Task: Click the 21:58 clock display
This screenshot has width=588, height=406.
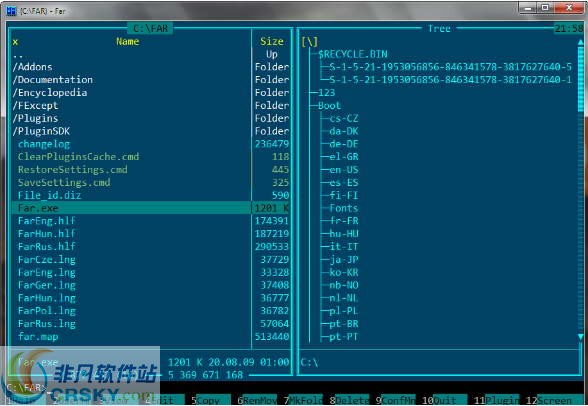Action: click(568, 28)
